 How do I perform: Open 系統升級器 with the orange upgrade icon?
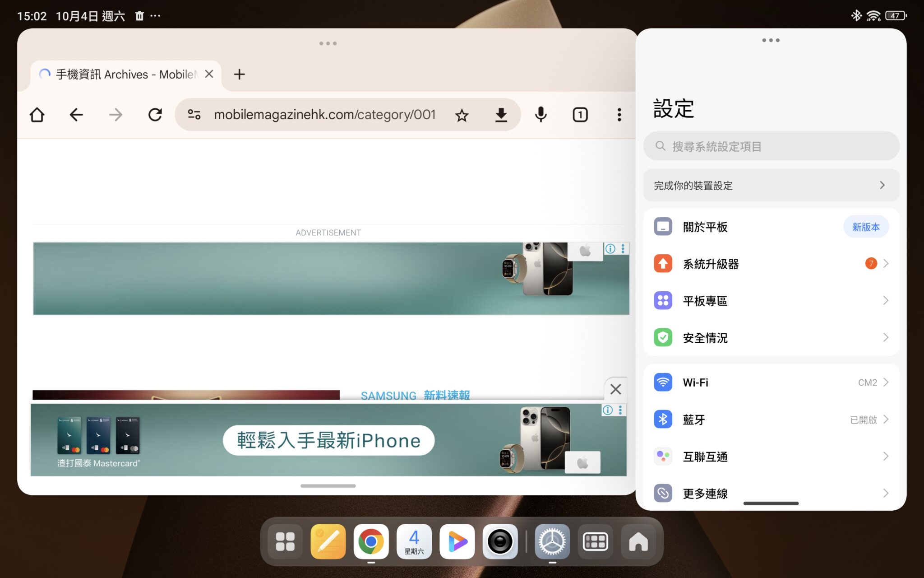[x=662, y=263]
